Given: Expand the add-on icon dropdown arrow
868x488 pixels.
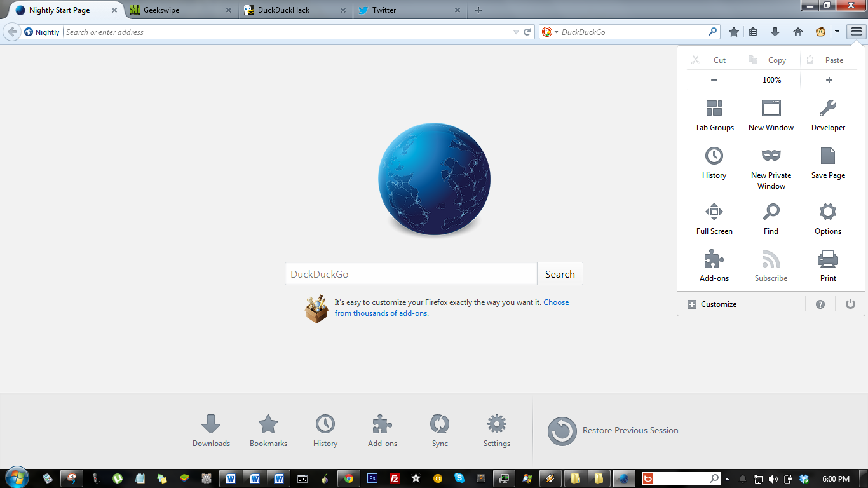Looking at the screenshot, I should (837, 32).
